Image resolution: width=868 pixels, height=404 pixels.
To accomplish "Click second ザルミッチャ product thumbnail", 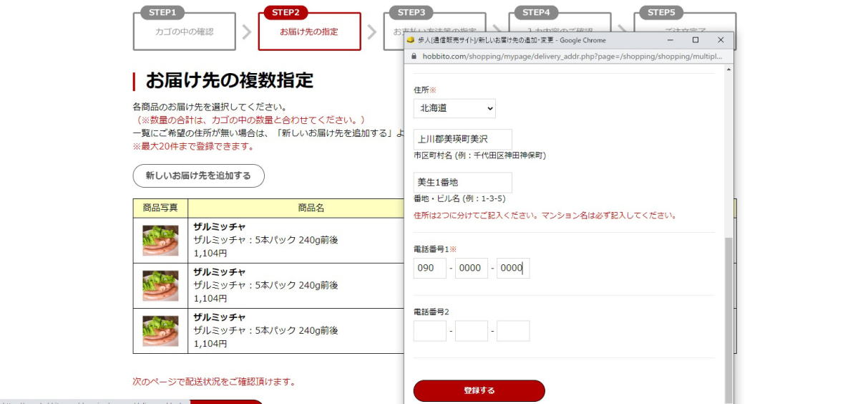I will coord(160,286).
